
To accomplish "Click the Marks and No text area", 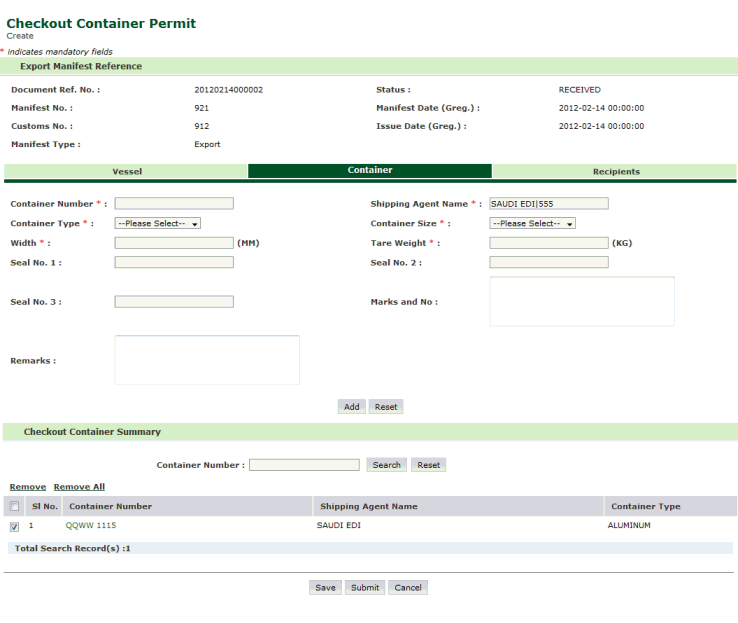I will 581,301.
